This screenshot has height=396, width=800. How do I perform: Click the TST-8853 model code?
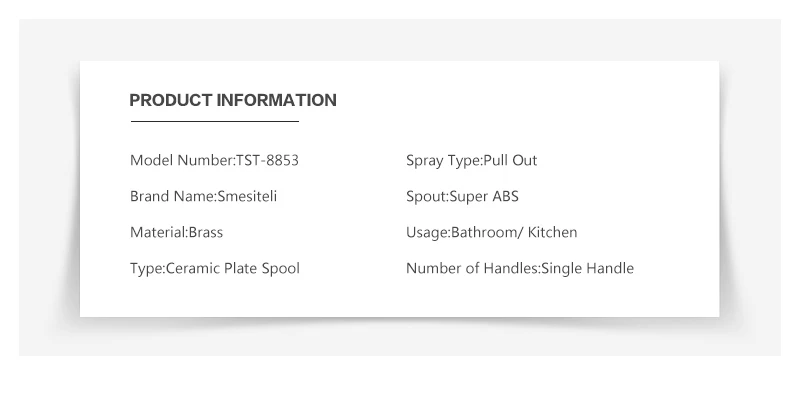click(x=267, y=160)
